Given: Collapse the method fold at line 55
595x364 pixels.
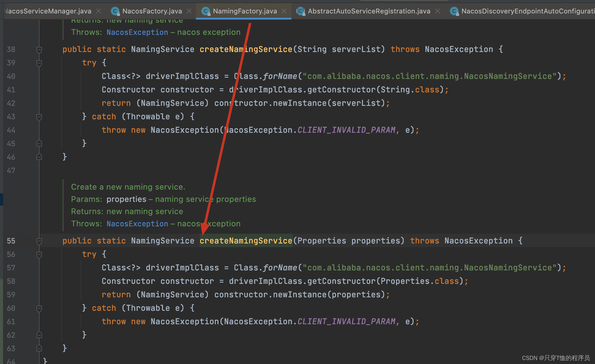Looking at the screenshot, I should pos(39,241).
